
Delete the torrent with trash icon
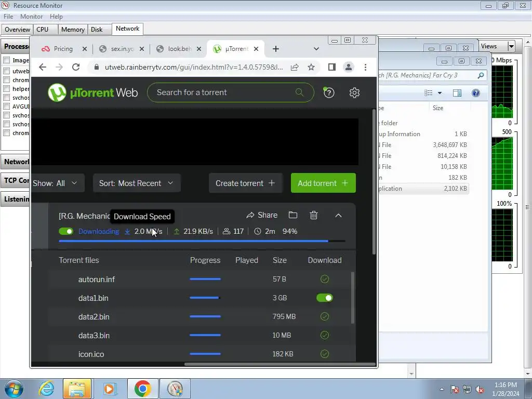click(x=314, y=215)
